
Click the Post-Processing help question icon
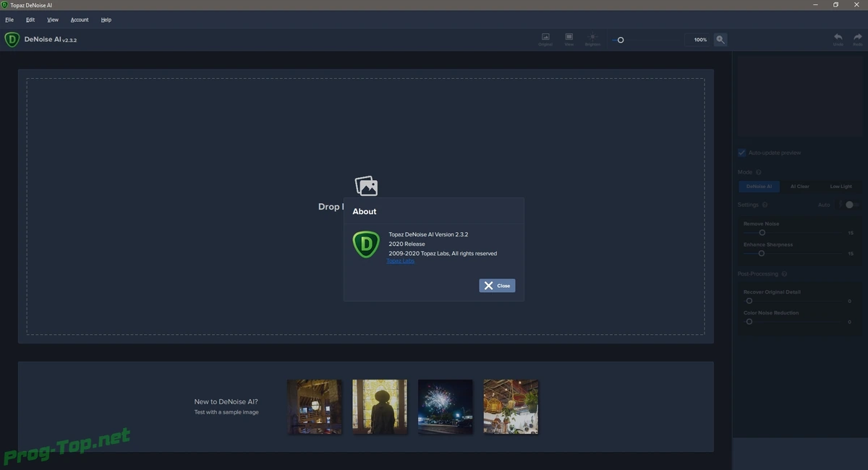[x=784, y=274]
